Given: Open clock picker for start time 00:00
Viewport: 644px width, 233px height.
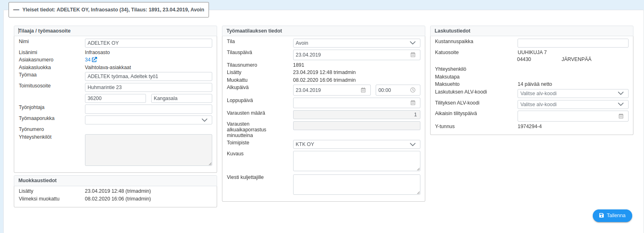Looking at the screenshot, I should coord(413,90).
